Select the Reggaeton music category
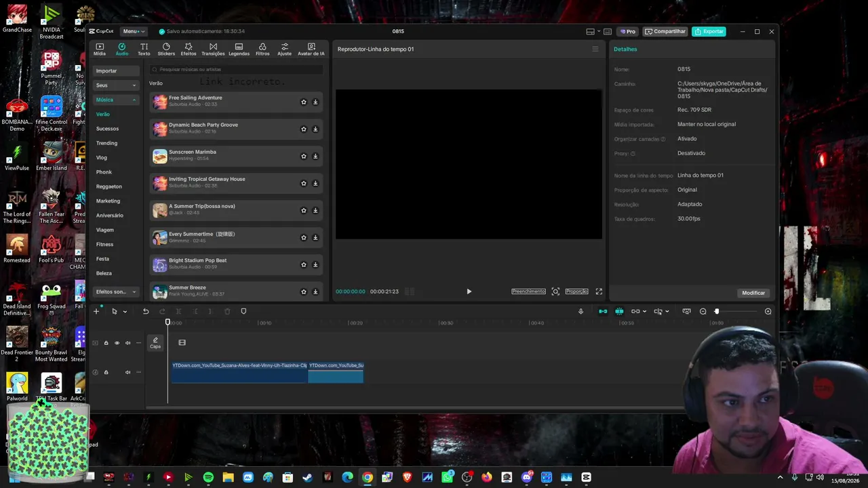The width and height of the screenshot is (868, 488). 109,186
